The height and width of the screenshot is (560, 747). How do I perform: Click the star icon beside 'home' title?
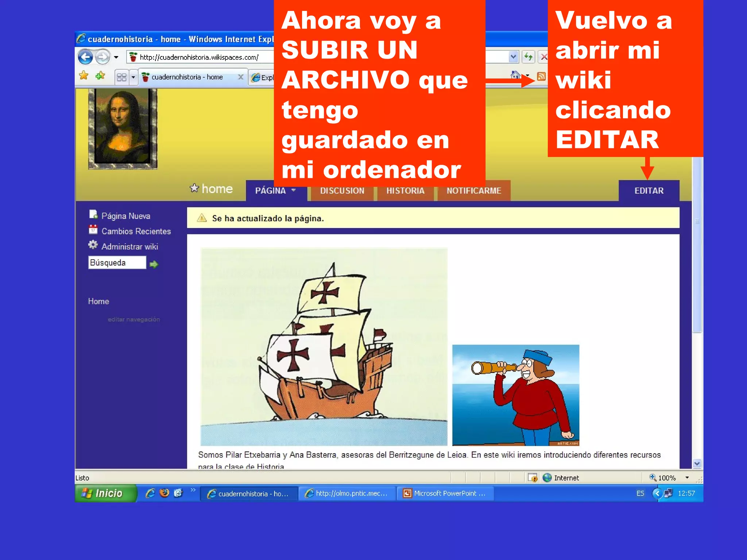(194, 188)
